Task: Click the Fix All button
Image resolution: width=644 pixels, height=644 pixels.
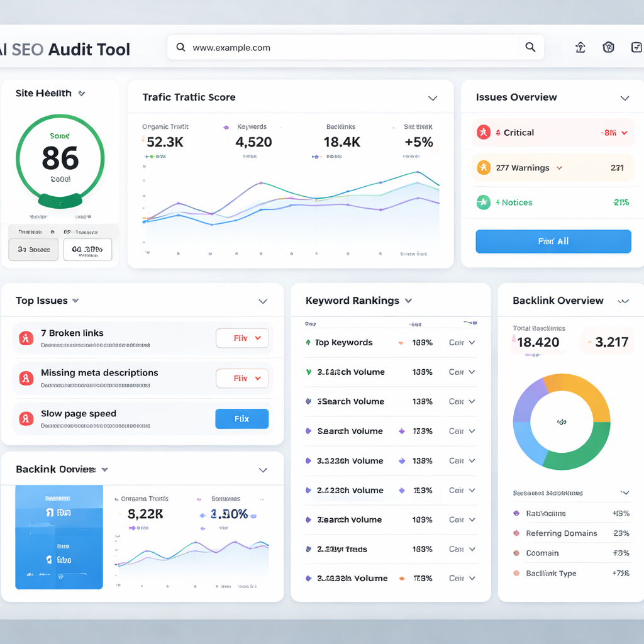Action: [553, 241]
